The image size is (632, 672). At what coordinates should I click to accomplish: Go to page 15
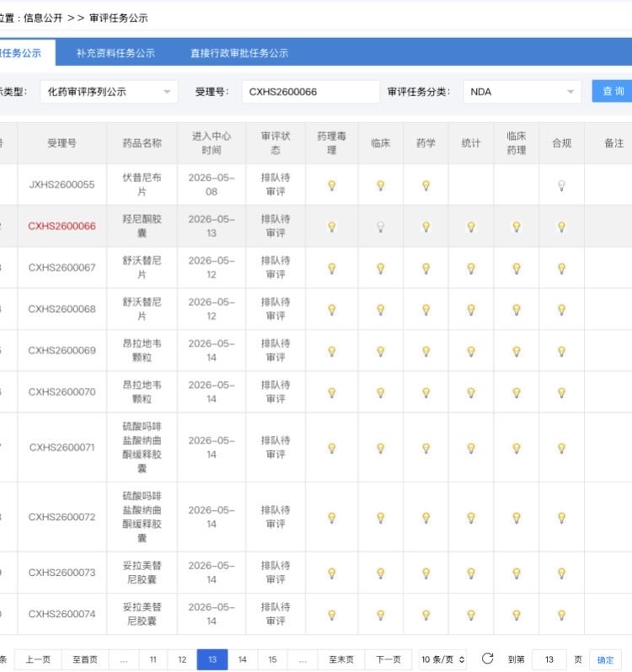[272, 659]
